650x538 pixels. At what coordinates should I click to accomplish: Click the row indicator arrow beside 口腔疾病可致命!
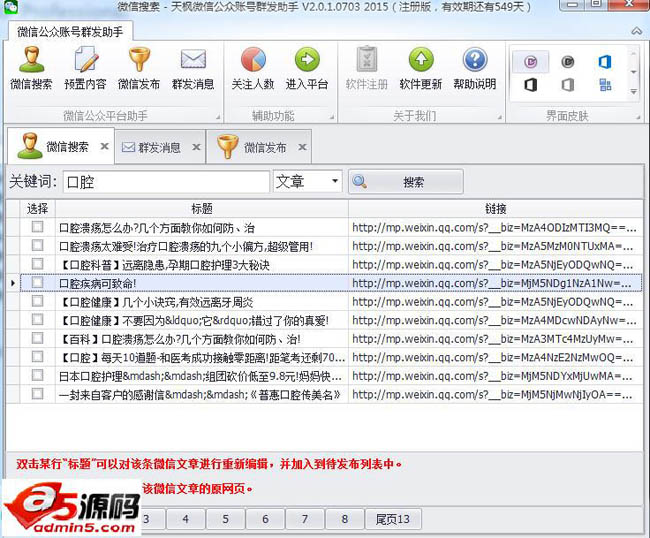[13, 283]
